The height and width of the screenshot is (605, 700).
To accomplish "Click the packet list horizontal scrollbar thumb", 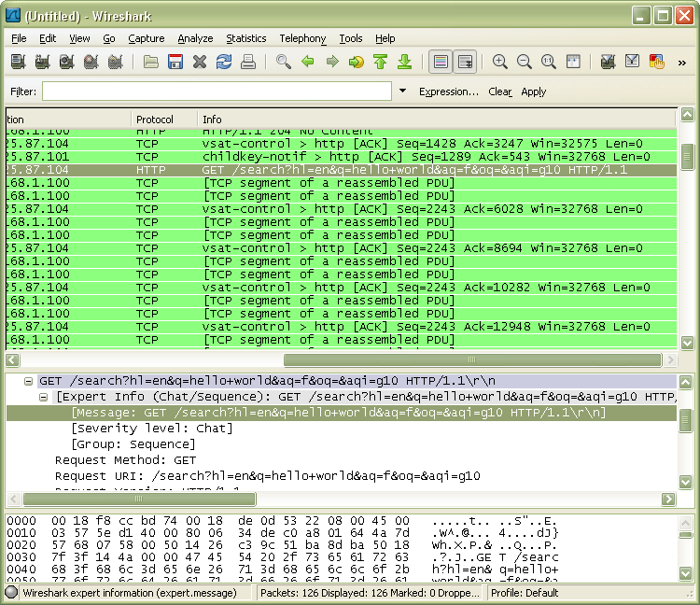I will pos(472,359).
